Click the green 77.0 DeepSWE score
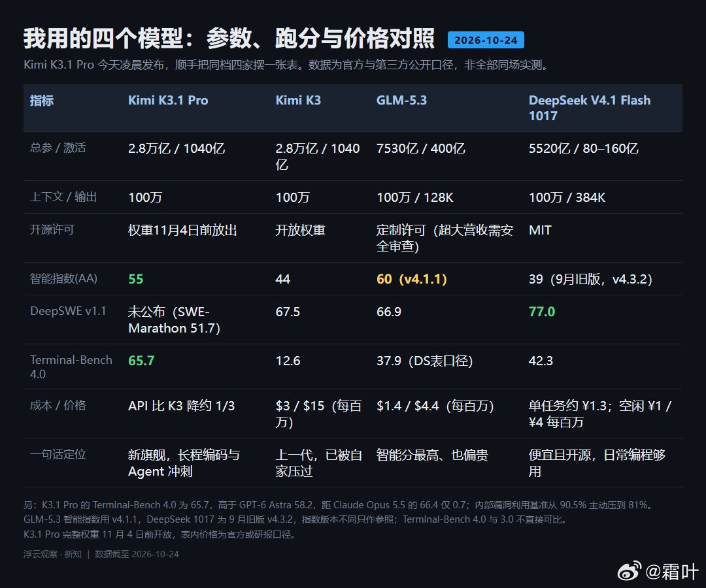 (542, 312)
